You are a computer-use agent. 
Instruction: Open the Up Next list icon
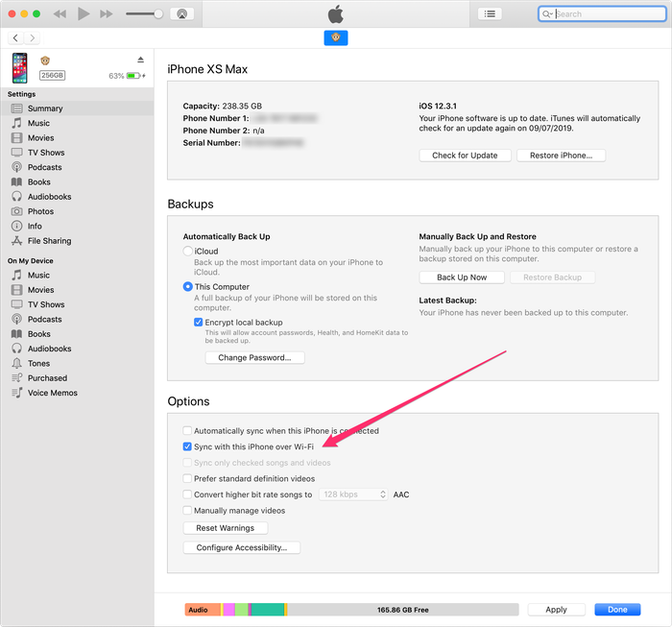tap(490, 14)
